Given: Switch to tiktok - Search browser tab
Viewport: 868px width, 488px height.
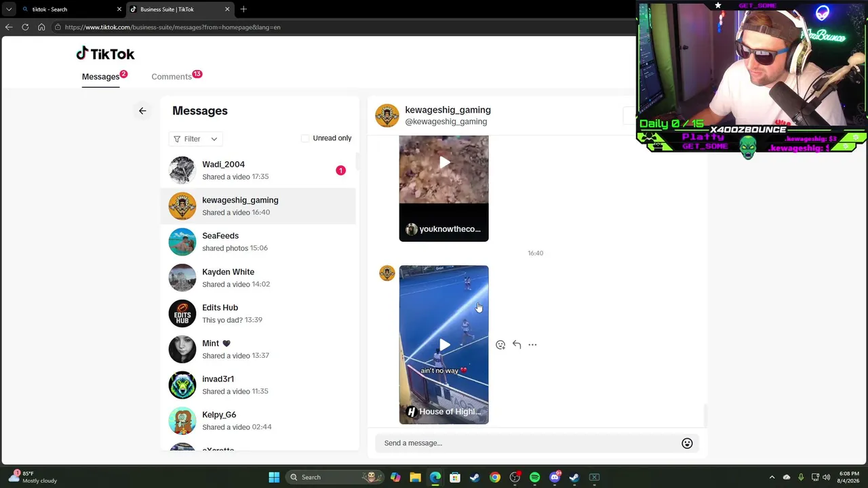Looking at the screenshot, I should pos(71,9).
